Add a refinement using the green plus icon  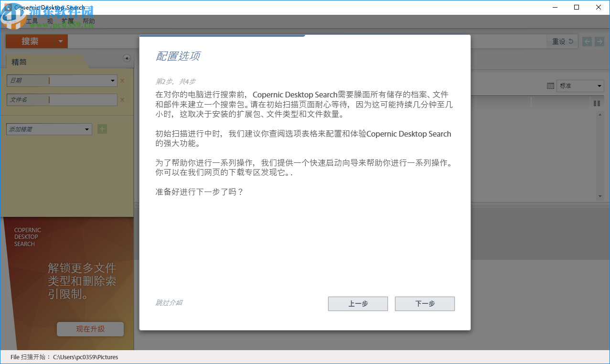pos(102,128)
